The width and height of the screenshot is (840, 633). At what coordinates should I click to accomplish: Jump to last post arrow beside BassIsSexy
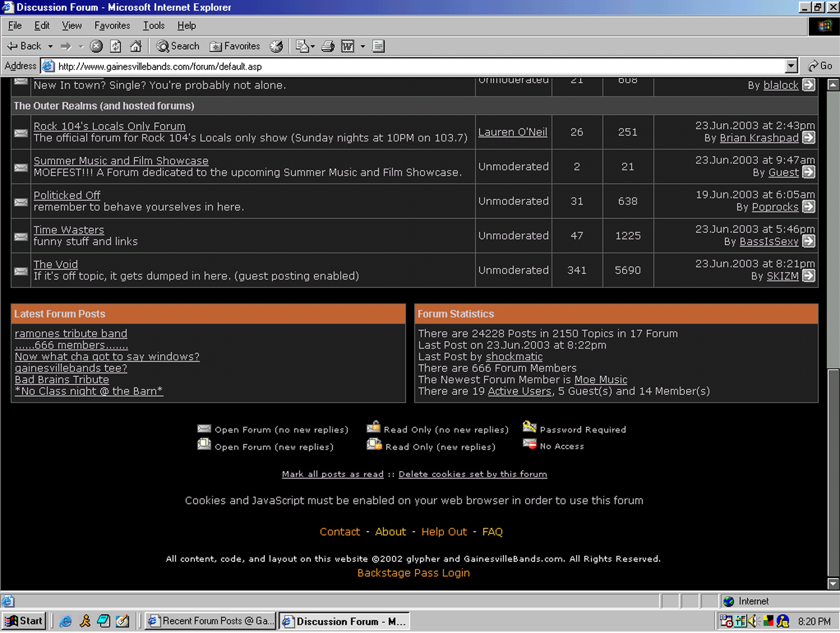pyautogui.click(x=809, y=241)
